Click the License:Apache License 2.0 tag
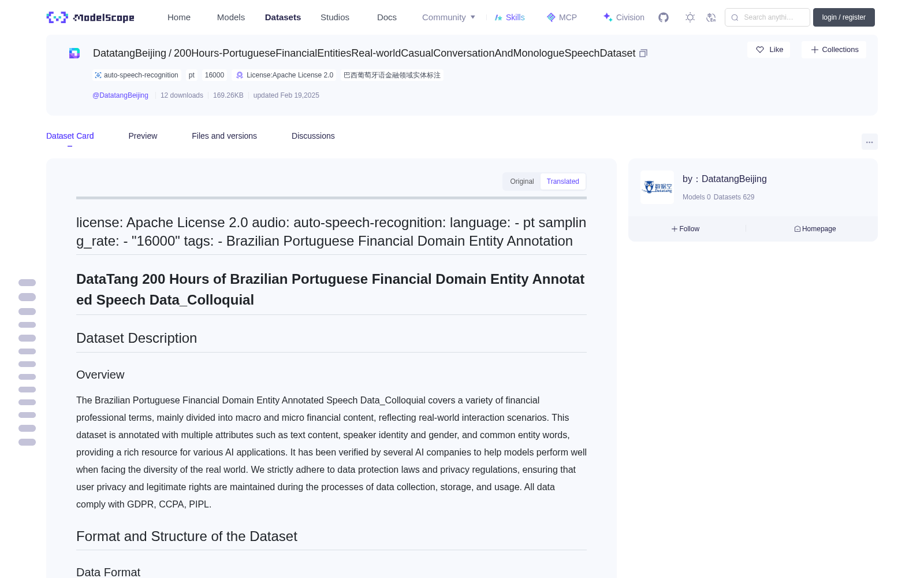Screen dimensions: 924x578 pos(285,75)
